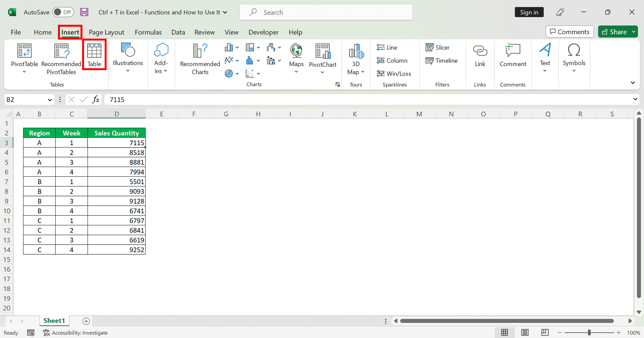Switch to the Home tab
Screen dimensions: 644x338
click(x=43, y=32)
